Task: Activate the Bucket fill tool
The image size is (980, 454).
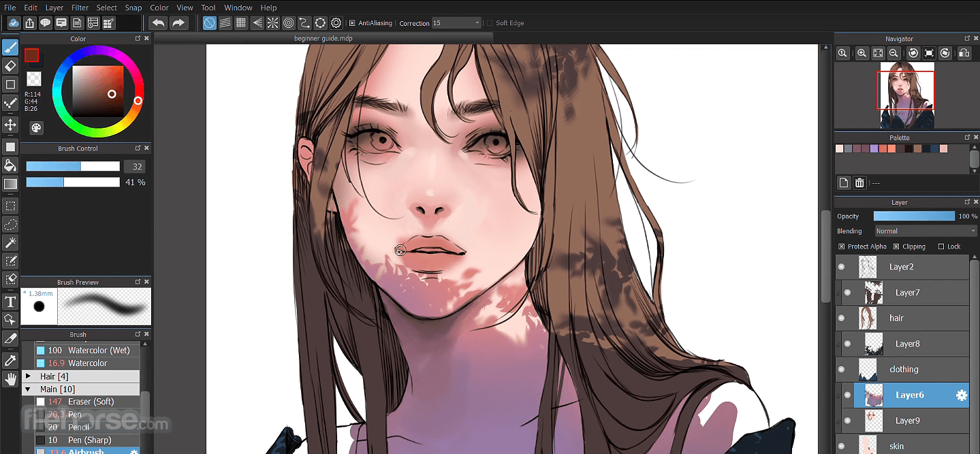Action: point(10,165)
